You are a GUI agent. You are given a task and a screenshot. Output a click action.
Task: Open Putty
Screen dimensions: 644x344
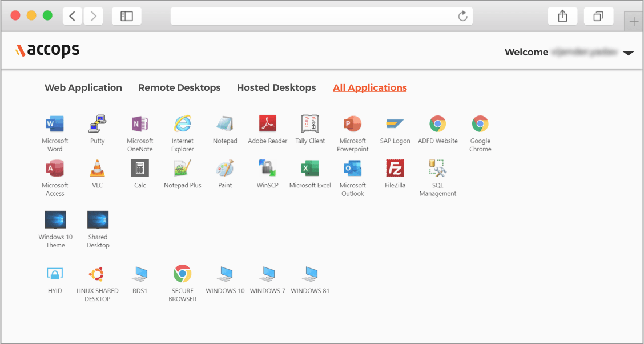pos(97,125)
